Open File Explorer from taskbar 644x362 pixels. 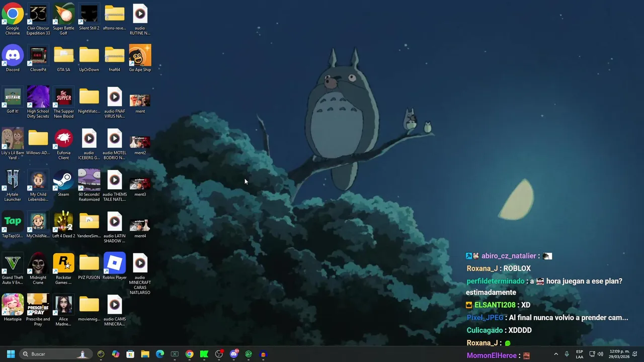[145, 354]
